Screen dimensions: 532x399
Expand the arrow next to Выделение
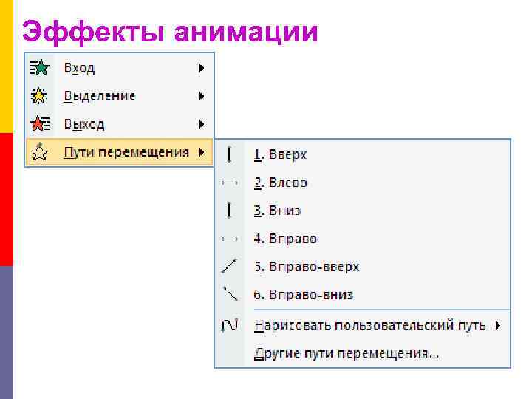point(202,96)
